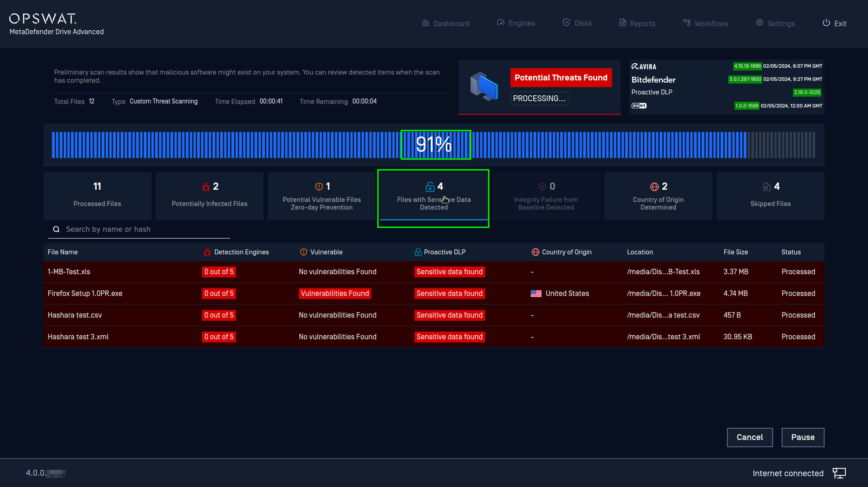Click the OPSWAT logo

pyautogui.click(x=43, y=19)
